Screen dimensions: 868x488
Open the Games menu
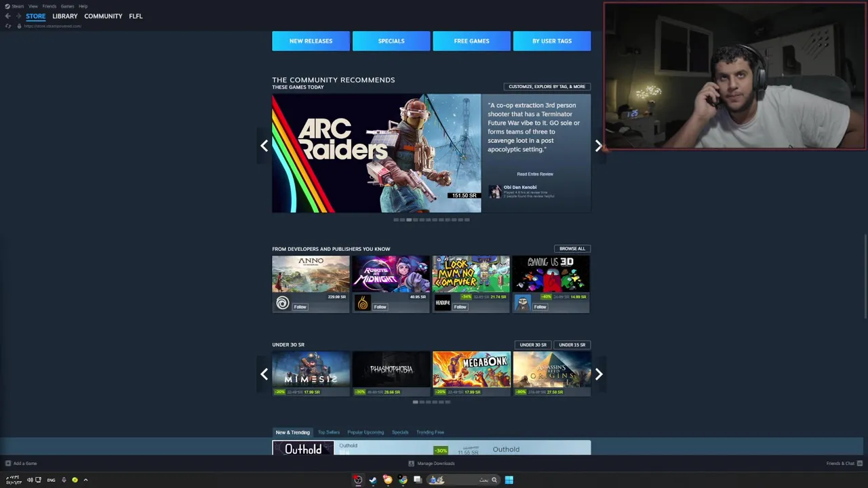(67, 6)
